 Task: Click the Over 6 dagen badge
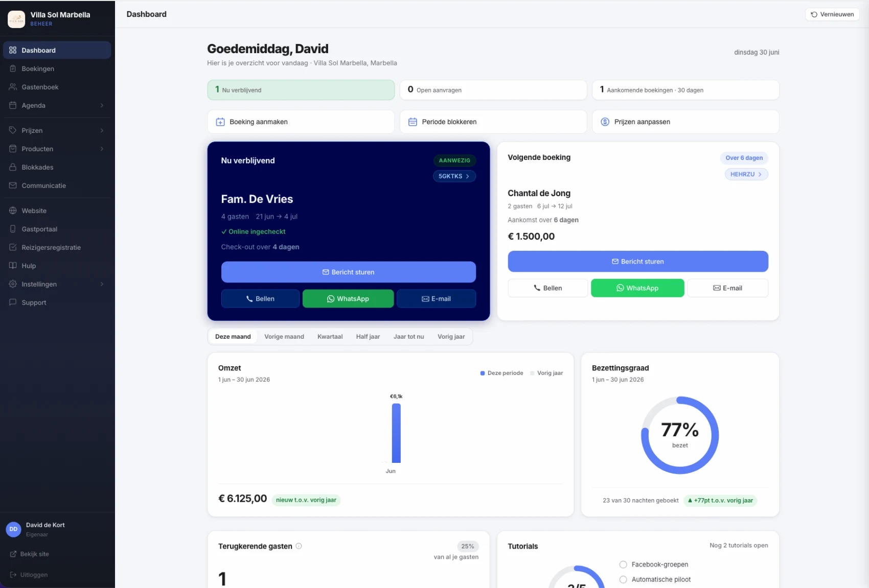click(744, 158)
